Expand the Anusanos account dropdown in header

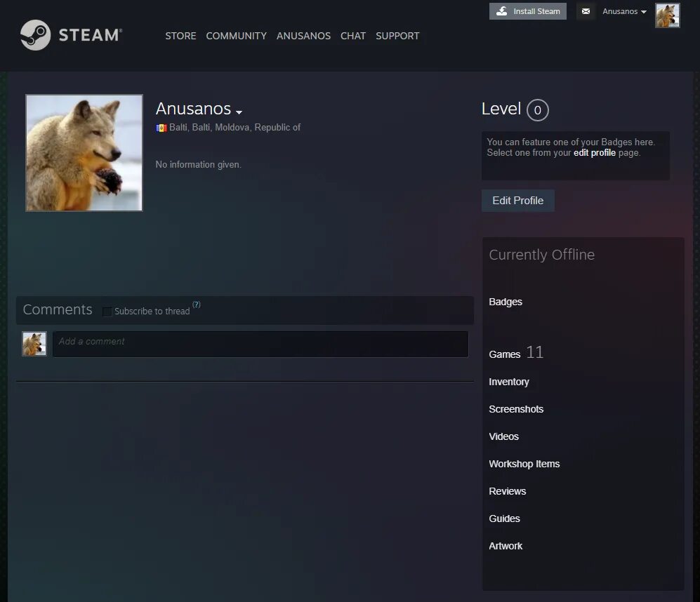[x=624, y=11]
